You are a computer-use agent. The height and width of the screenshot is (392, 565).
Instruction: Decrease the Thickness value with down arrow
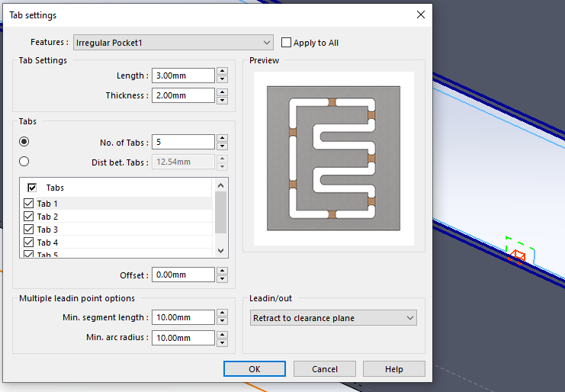pyautogui.click(x=222, y=99)
